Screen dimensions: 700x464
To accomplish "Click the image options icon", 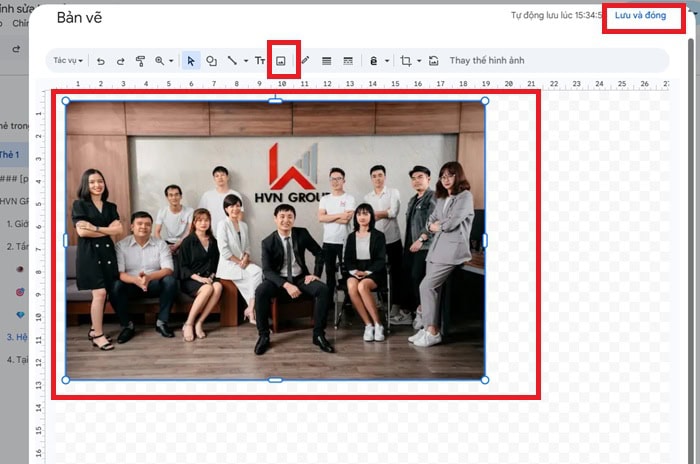I will pos(374,61).
